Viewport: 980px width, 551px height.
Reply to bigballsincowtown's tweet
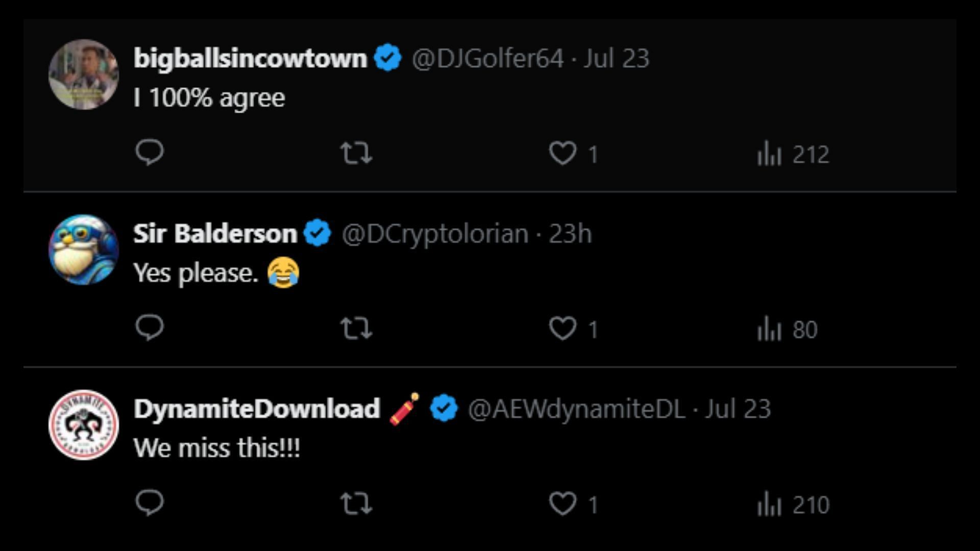[150, 152]
